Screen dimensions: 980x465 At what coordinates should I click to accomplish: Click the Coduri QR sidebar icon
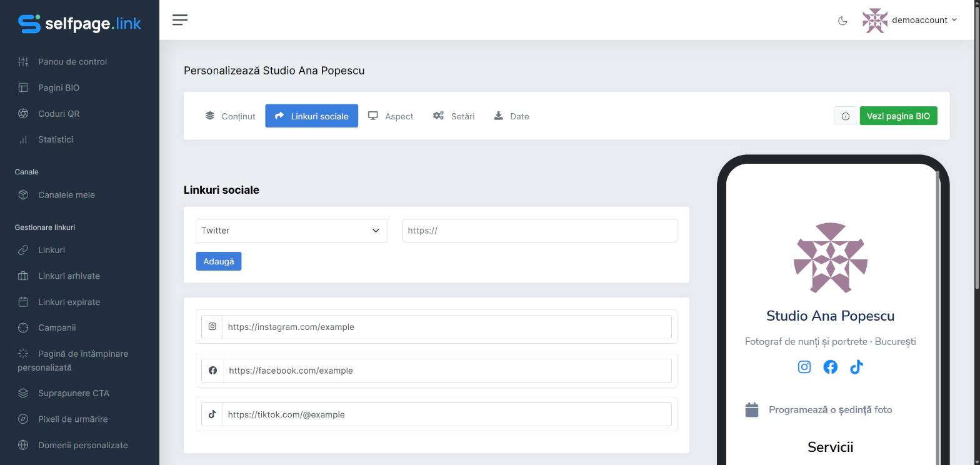click(x=23, y=114)
